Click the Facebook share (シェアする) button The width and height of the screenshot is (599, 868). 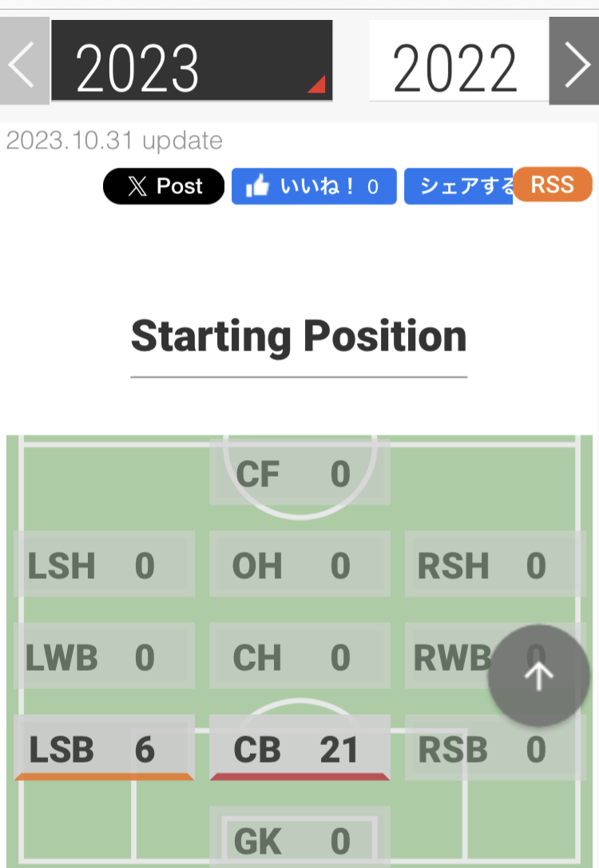(458, 186)
